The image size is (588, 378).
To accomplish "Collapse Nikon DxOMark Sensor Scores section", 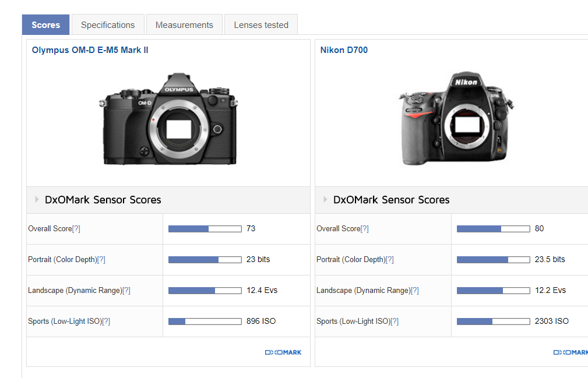I will pyautogui.click(x=325, y=200).
